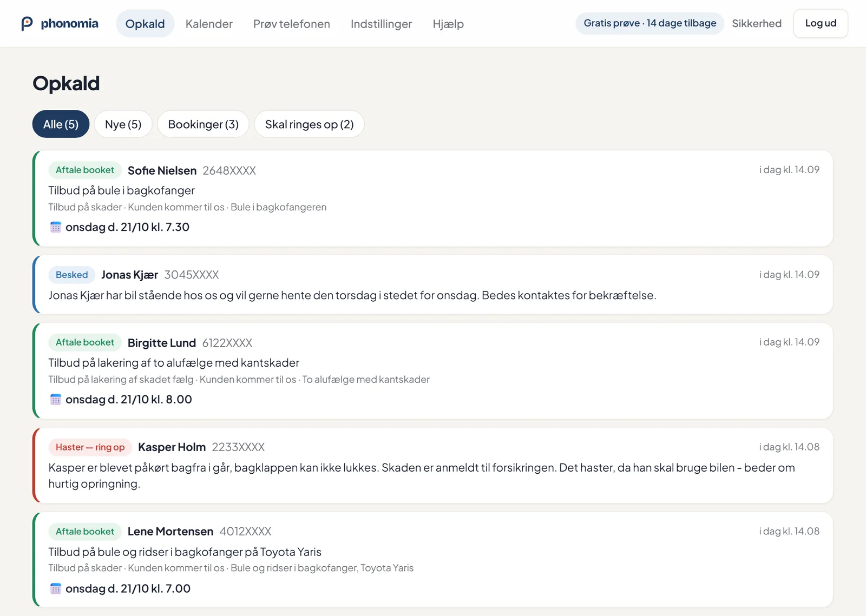866x616 pixels.
Task: Open the Opkald navigation tab
Action: click(145, 24)
